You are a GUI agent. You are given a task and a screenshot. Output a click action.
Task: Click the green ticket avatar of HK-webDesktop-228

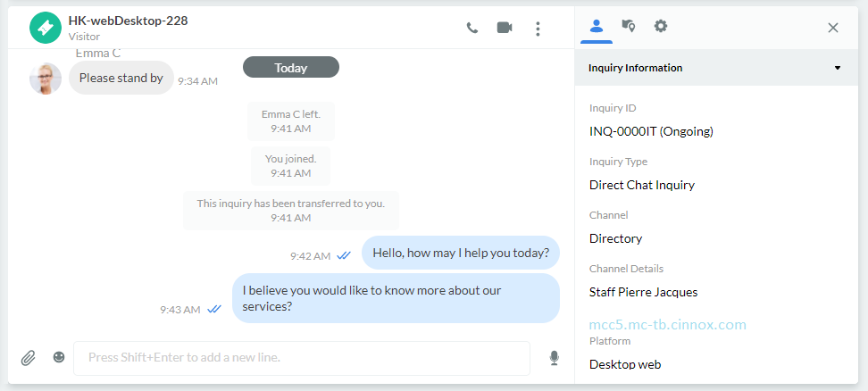(46, 28)
